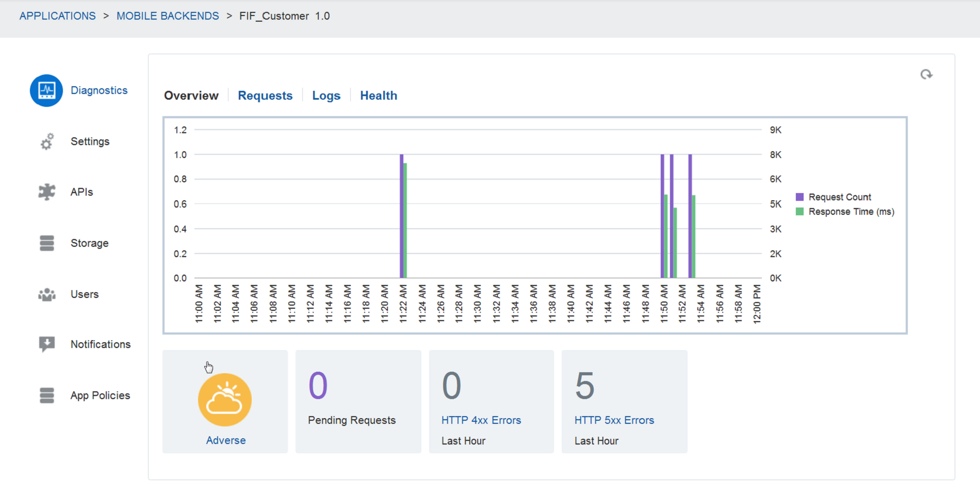Open Storage using the database icon
Screen dimensions: 980x492
click(47, 243)
